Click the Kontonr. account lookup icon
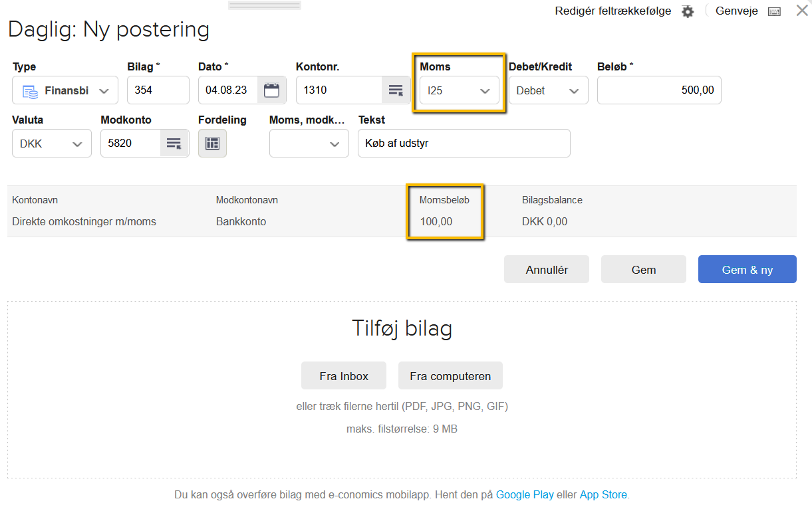 [395, 90]
